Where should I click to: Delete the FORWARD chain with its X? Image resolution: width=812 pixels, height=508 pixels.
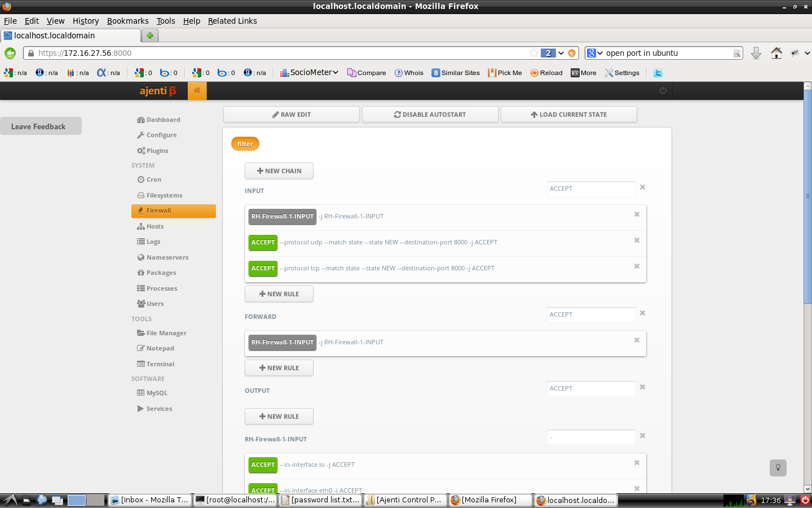pyautogui.click(x=642, y=313)
